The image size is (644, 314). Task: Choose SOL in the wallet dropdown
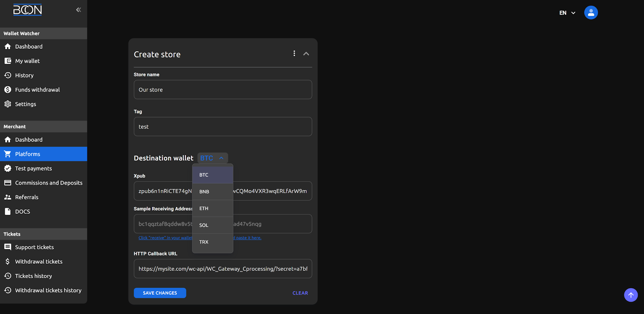[x=204, y=225]
